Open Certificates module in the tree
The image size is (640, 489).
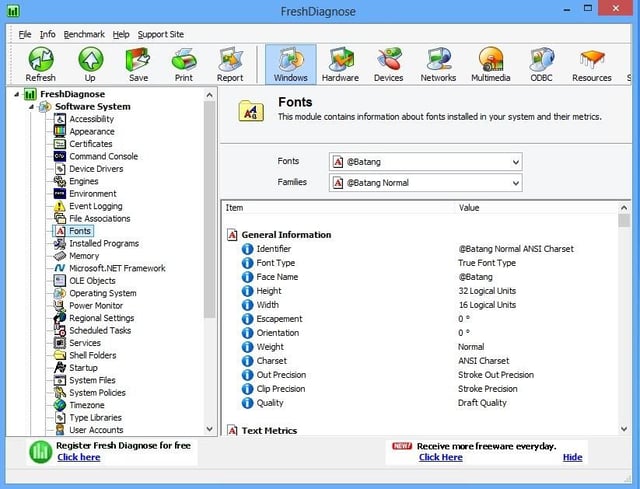(x=91, y=144)
